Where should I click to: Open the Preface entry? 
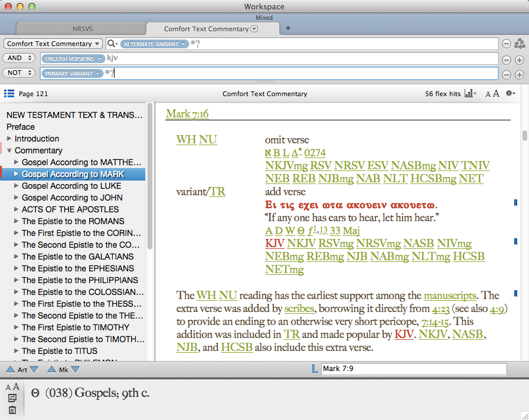coord(21,127)
